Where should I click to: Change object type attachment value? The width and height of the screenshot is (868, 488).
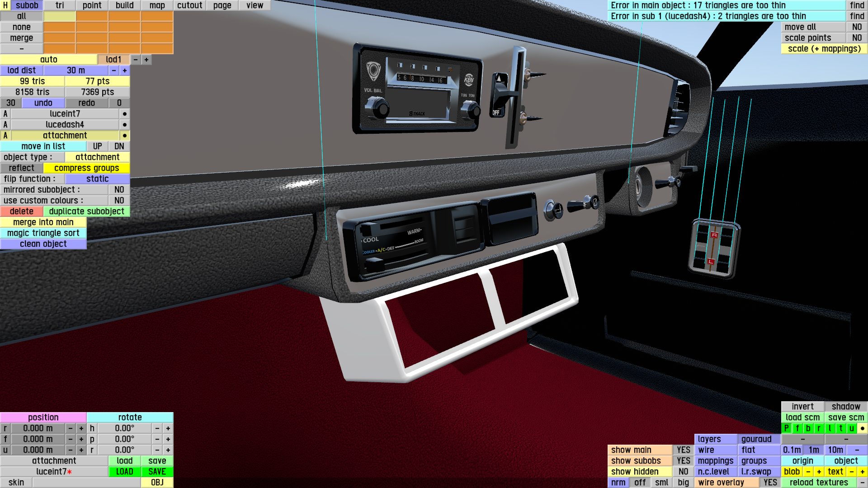tap(97, 157)
